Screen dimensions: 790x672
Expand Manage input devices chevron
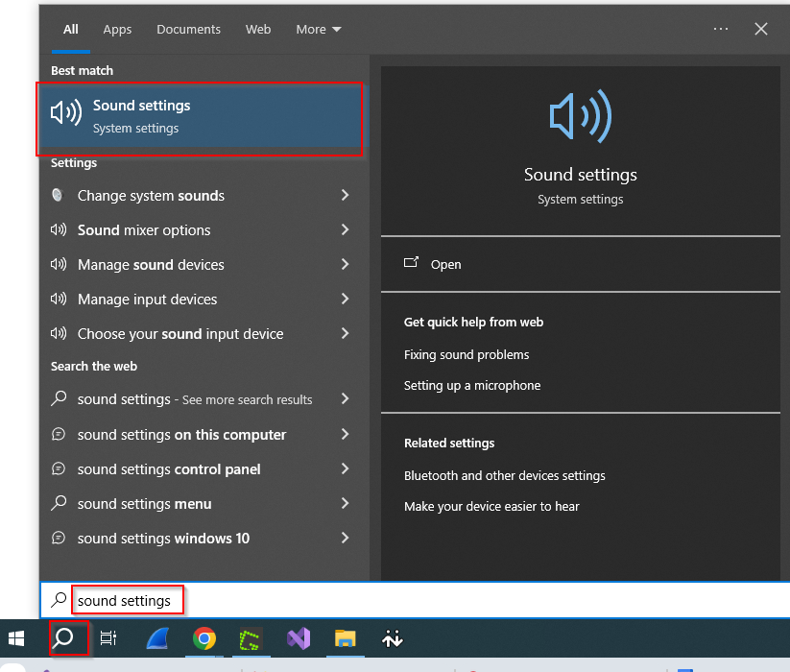[x=346, y=299]
